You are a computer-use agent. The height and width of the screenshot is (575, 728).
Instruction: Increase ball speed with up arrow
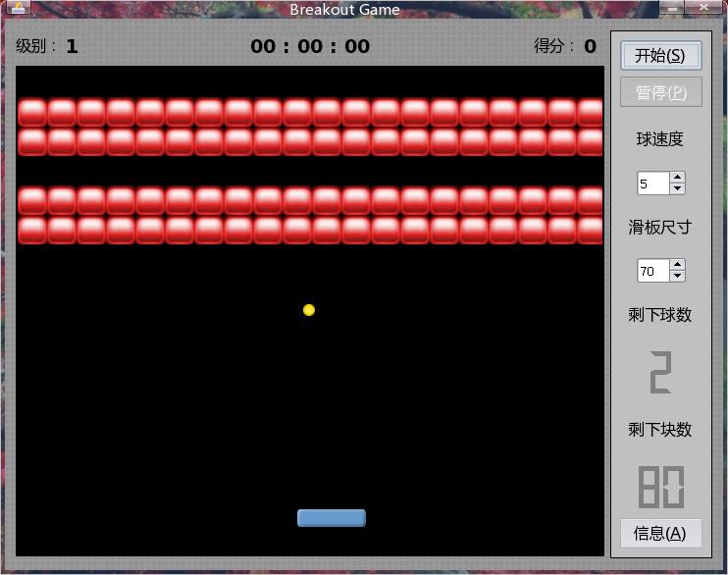click(x=677, y=178)
